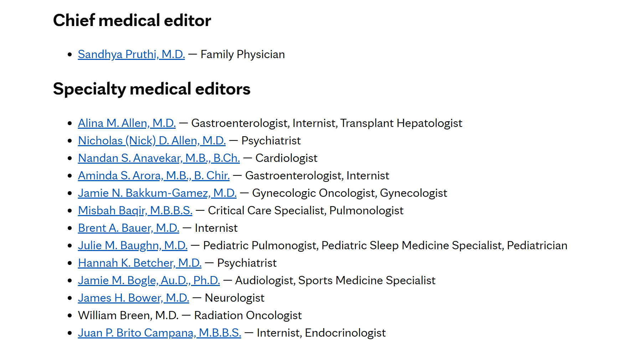Click the Cardiologist specialty text
The image size is (644, 342).
pyautogui.click(x=286, y=158)
